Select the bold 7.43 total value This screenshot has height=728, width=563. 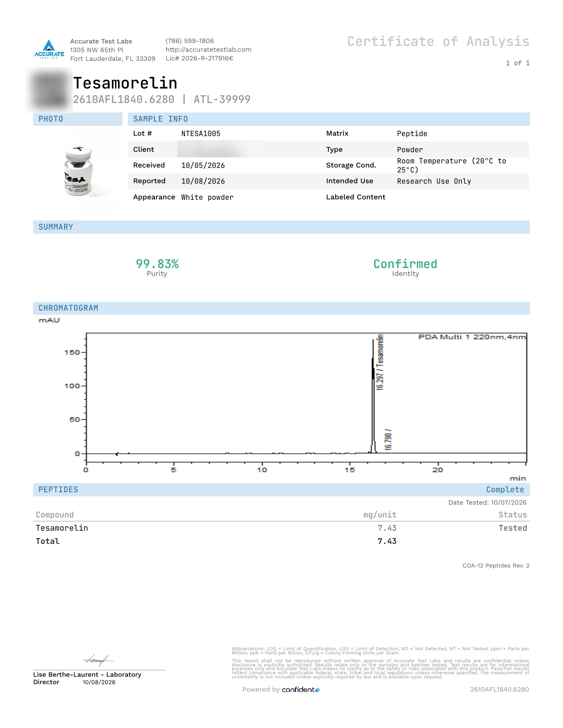(x=387, y=541)
